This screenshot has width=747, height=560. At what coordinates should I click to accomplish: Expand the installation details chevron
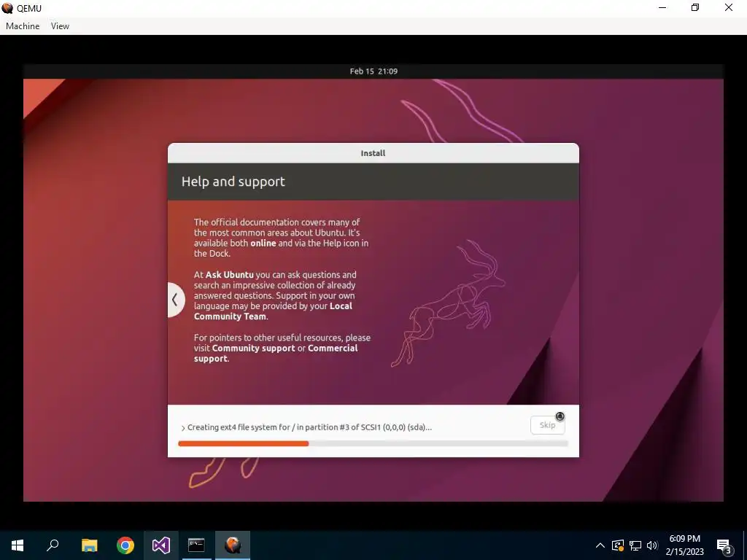(x=183, y=428)
